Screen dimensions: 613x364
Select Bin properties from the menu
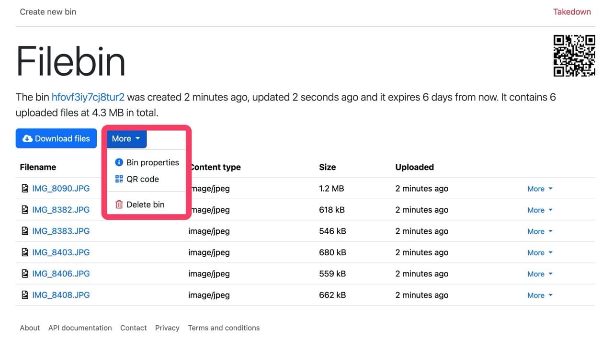click(146, 163)
